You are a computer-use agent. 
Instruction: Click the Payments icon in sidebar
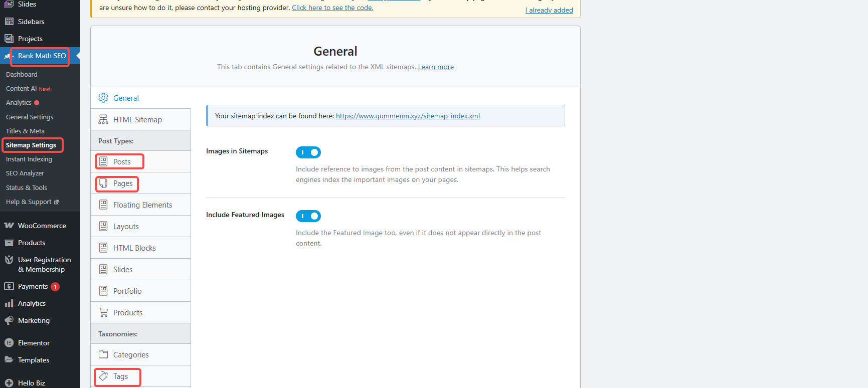9,286
